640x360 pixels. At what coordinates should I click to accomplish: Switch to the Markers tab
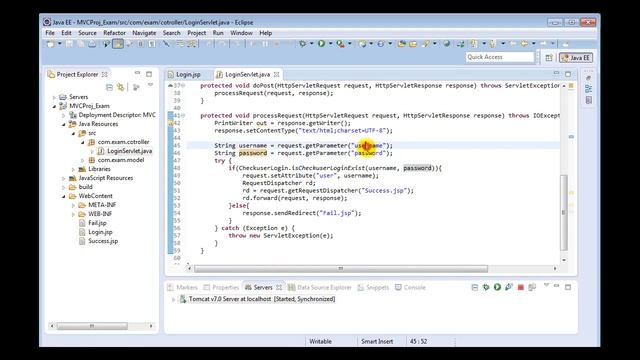point(182,287)
